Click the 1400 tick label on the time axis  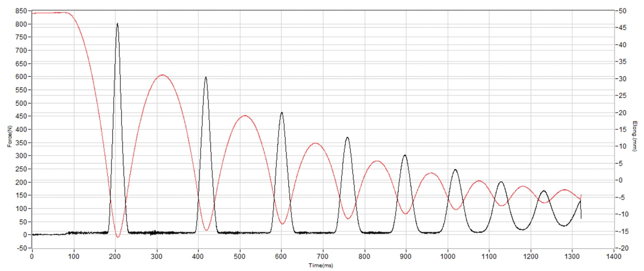pos(614,256)
